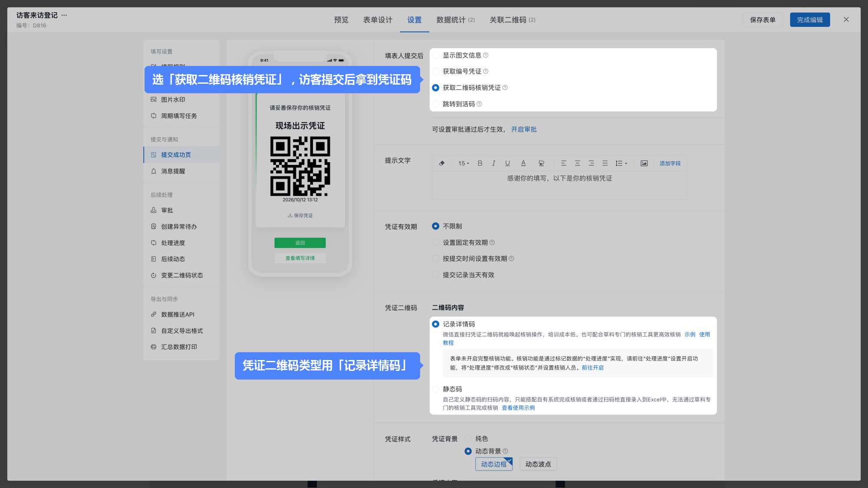
Task: Click the 保存表单 button
Action: pyautogui.click(x=763, y=20)
